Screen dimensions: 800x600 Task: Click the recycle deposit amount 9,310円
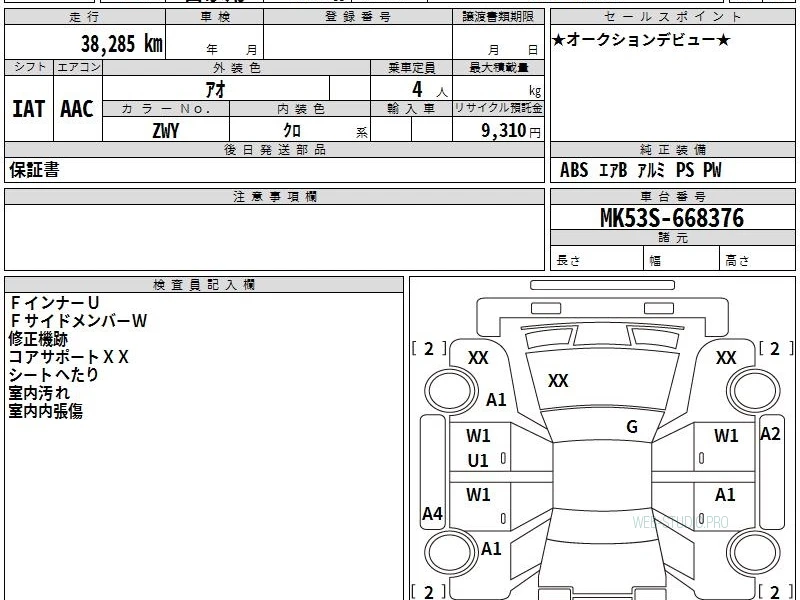point(511,131)
